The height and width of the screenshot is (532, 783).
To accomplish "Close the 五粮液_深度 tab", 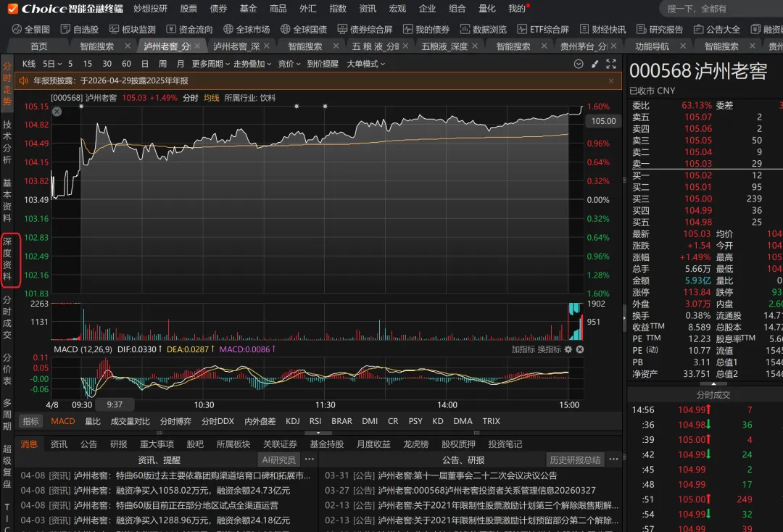I will click(475, 46).
